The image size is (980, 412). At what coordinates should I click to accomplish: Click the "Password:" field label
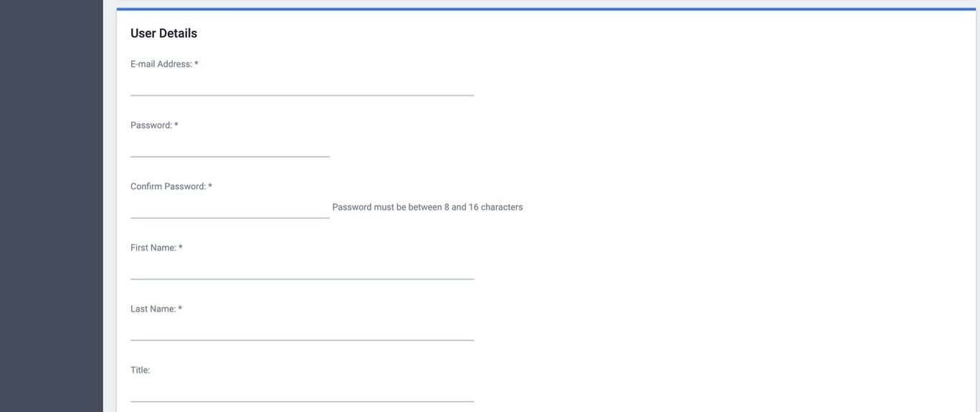point(151,125)
